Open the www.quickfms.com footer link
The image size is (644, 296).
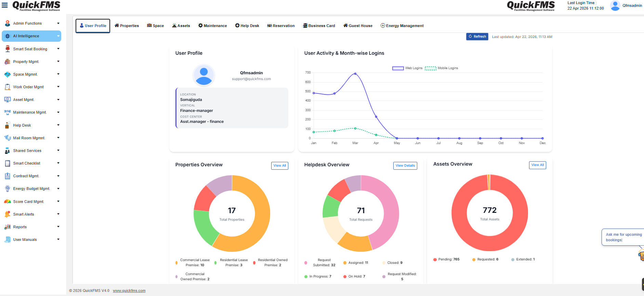click(x=129, y=291)
